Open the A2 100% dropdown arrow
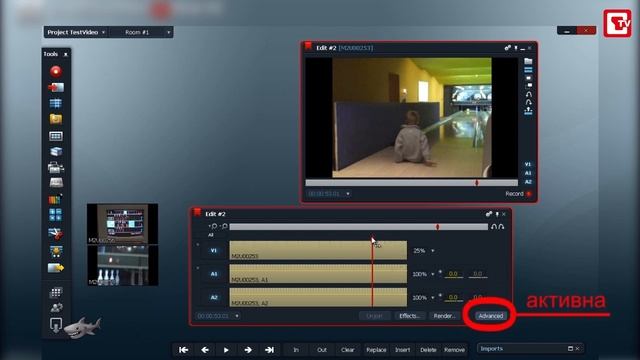Screen dimensions: 640x360 point(433,298)
